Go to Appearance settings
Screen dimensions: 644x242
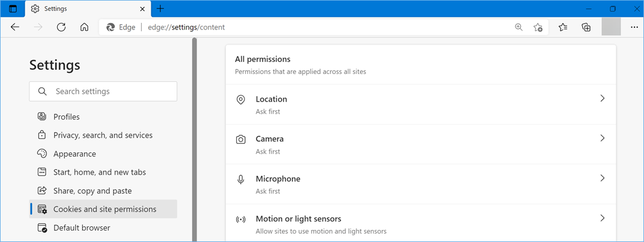[x=74, y=154]
